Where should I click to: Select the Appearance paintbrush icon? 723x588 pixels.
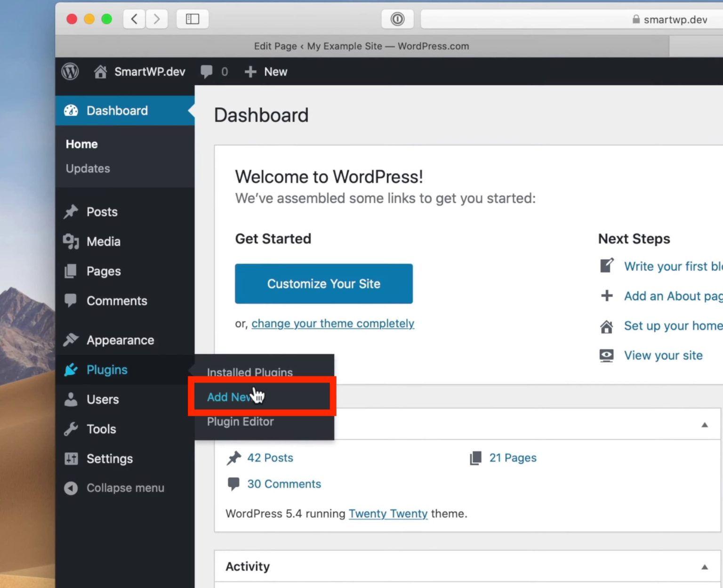coord(71,339)
